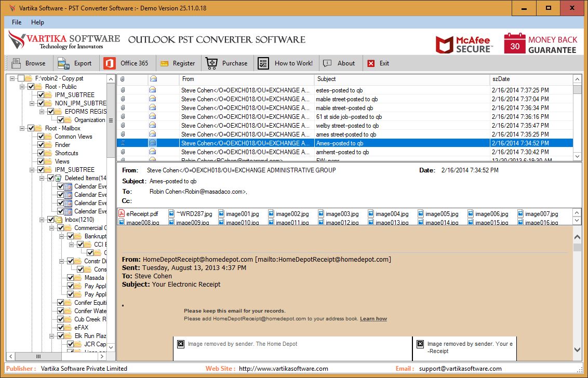Click the support@vartikasoftware.com email address
Image resolution: width=588 pixels, height=378 pixels.
[x=460, y=369]
